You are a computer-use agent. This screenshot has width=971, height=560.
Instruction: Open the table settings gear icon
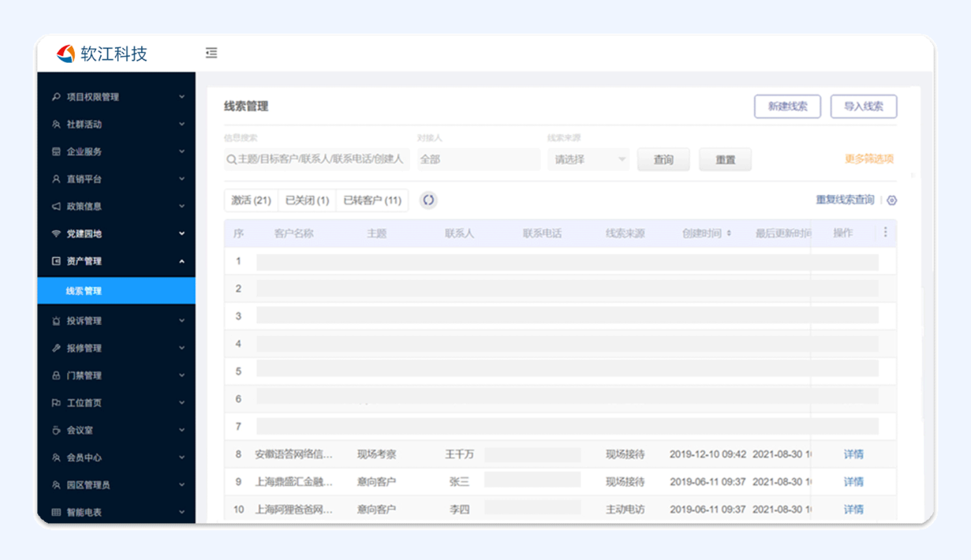(892, 200)
